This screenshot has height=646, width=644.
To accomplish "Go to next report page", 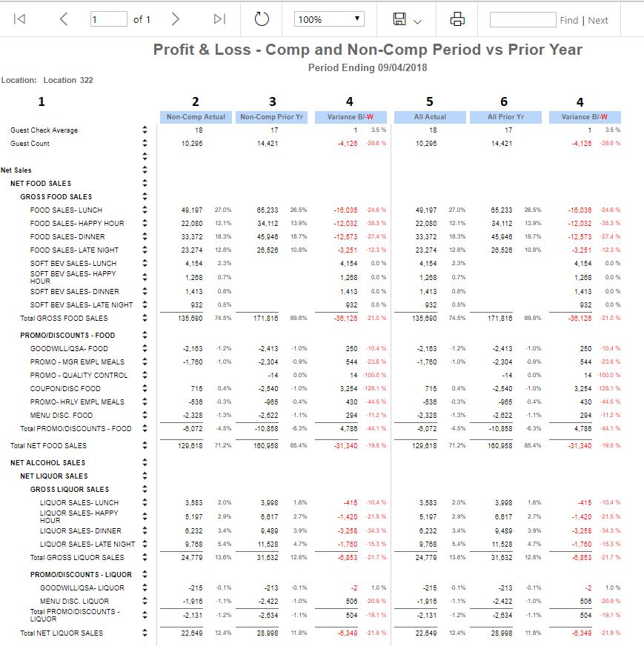I will click(175, 19).
